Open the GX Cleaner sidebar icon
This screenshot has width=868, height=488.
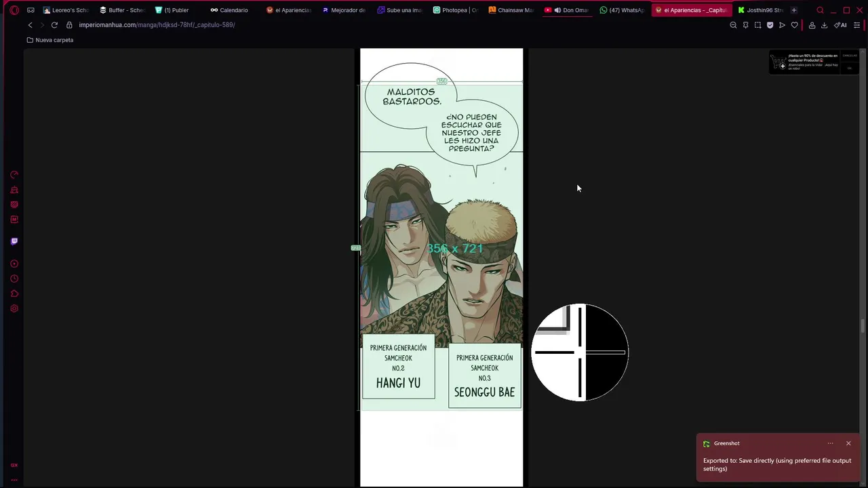tap(14, 190)
